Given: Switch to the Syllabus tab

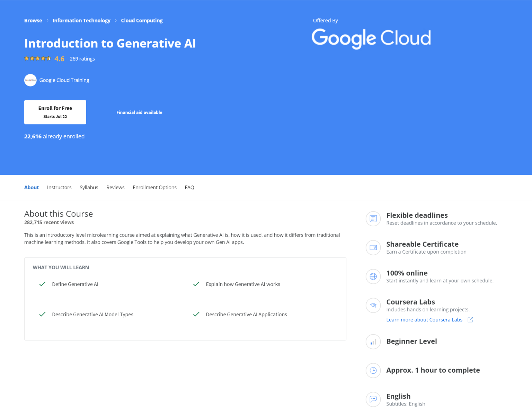Looking at the screenshot, I should tap(89, 188).
